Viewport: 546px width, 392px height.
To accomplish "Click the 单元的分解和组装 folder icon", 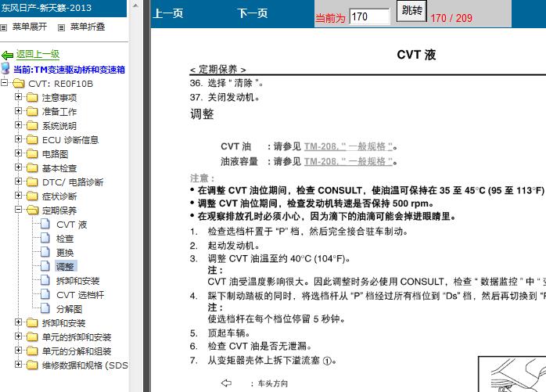I will pyautogui.click(x=32, y=351).
